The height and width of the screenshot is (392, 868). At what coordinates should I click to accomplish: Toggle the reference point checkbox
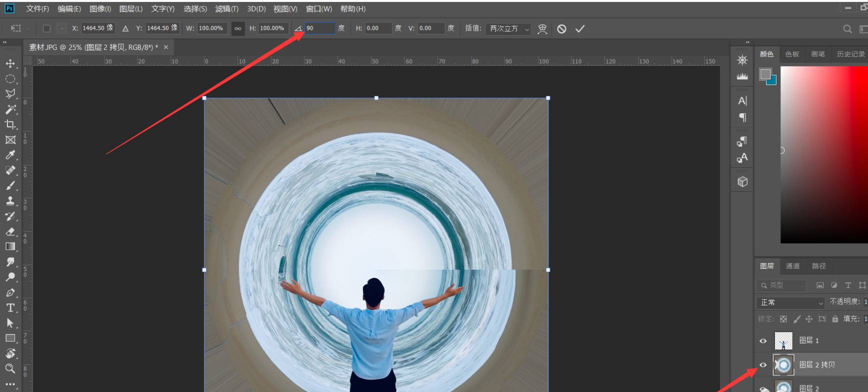pyautogui.click(x=46, y=28)
